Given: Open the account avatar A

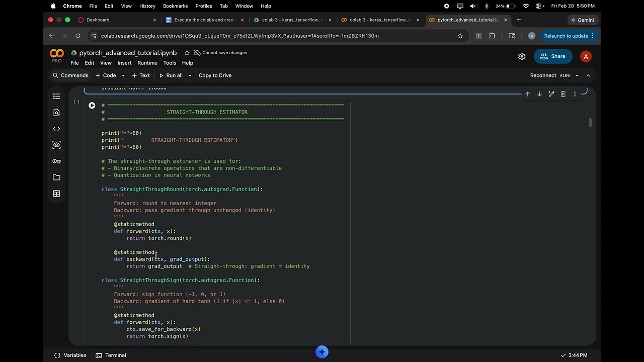Looking at the screenshot, I should [586, 56].
